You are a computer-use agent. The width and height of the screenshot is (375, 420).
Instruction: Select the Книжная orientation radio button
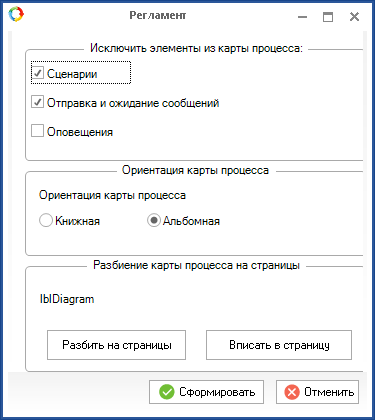coord(46,220)
